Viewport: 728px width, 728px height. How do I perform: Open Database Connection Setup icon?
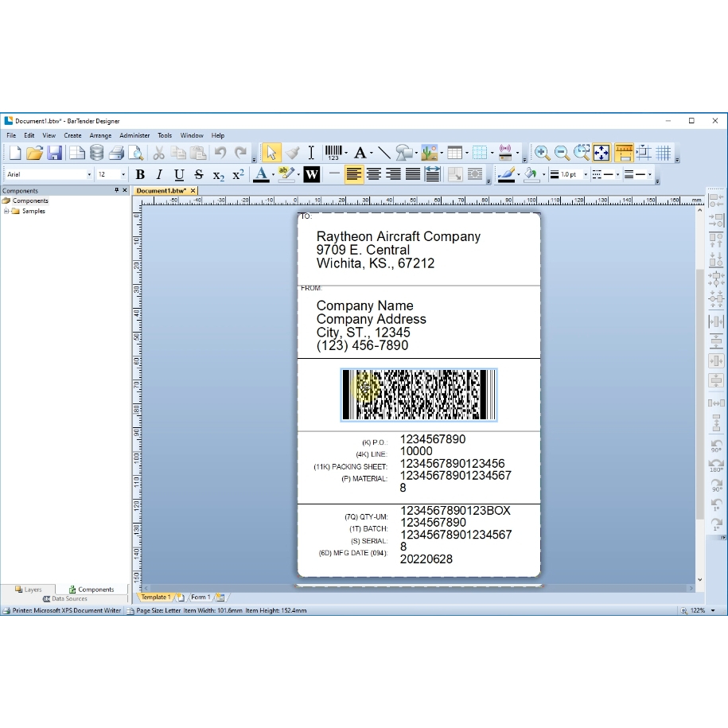[x=96, y=153]
